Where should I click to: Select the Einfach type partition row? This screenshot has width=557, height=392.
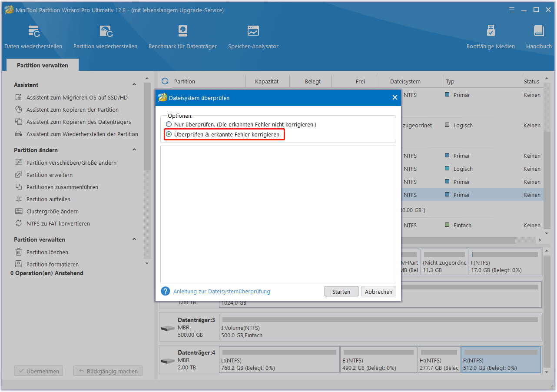pos(472,226)
